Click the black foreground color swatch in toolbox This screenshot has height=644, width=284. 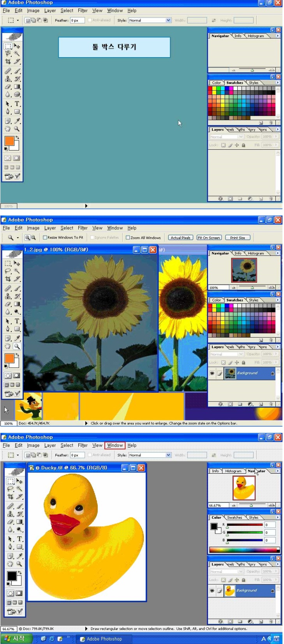click(11, 576)
